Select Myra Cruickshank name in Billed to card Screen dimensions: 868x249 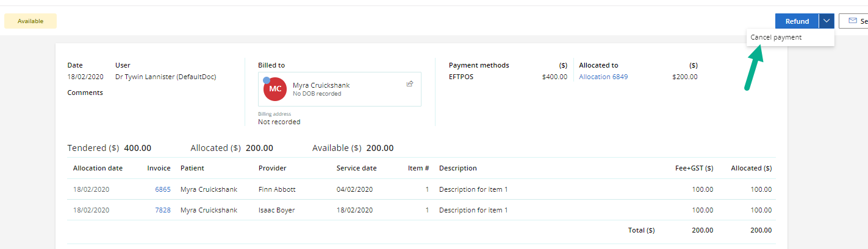[321, 85]
